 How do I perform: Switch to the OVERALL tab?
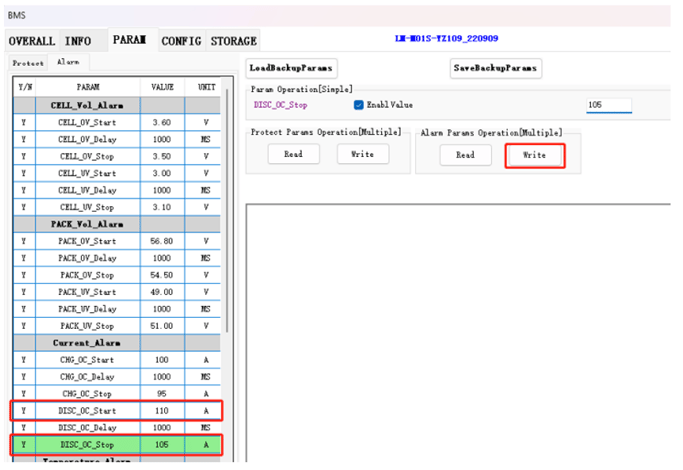31,41
